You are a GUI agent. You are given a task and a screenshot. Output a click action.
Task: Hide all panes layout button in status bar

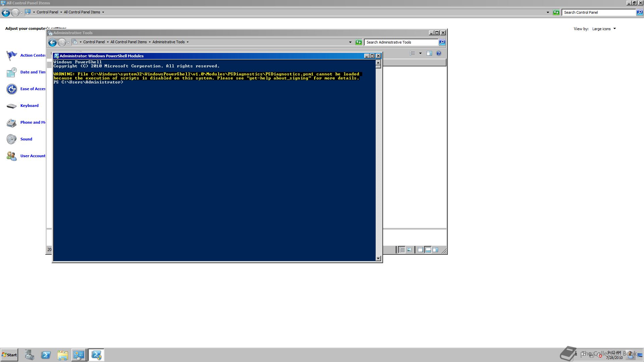420,250
